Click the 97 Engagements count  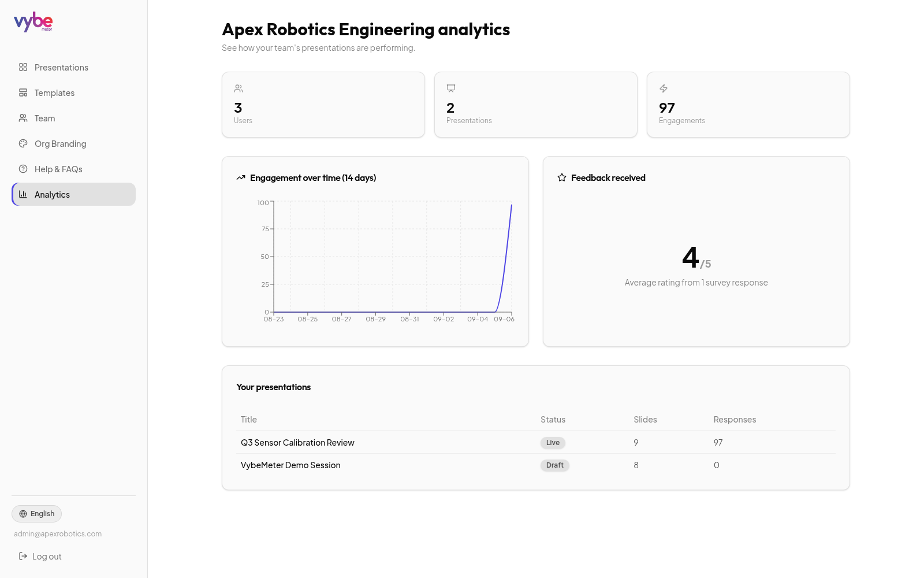(x=667, y=108)
